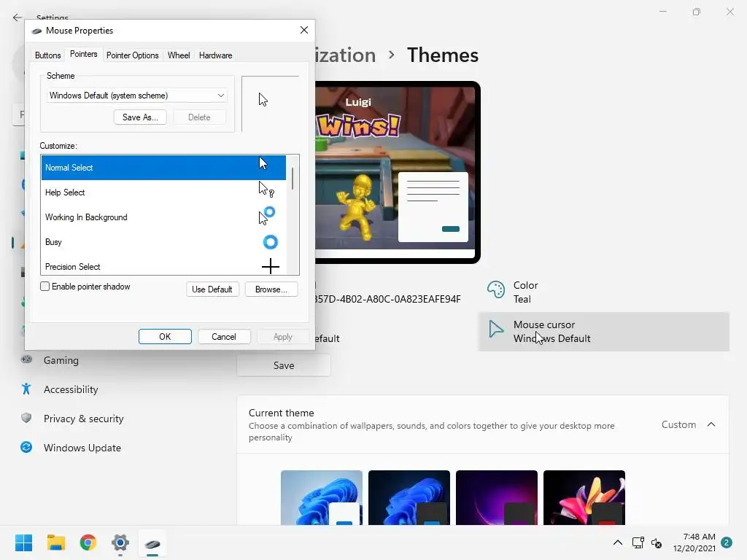Open Mouse cursor setting in Themes
This screenshot has width=747, height=560.
click(603, 332)
